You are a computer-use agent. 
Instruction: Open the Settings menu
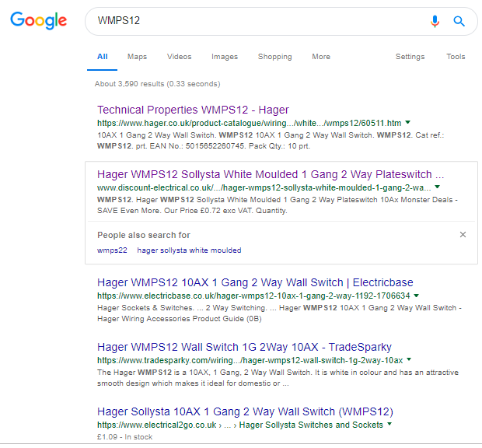410,57
